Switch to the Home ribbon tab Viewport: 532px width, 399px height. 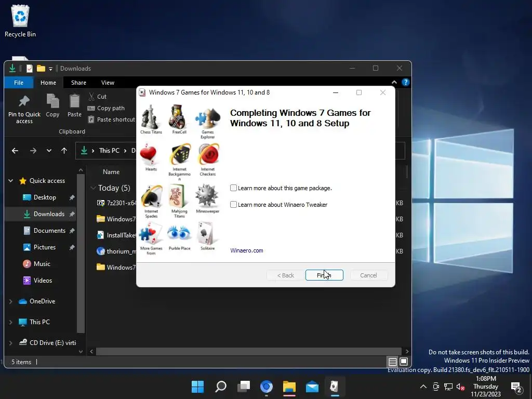coord(48,83)
